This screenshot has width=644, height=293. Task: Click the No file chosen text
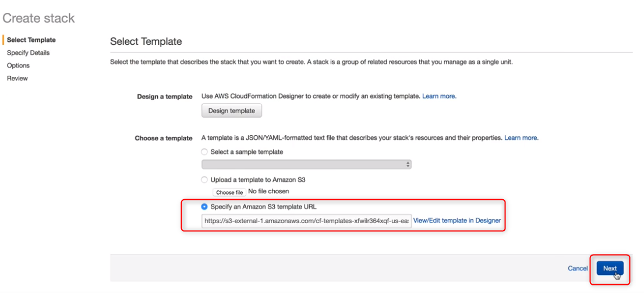(x=268, y=192)
